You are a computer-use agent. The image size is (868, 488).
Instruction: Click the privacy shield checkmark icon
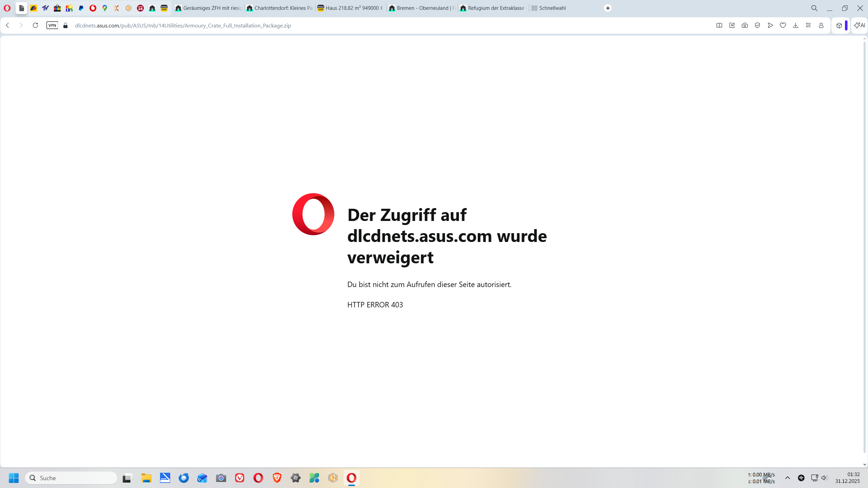pos(757,25)
